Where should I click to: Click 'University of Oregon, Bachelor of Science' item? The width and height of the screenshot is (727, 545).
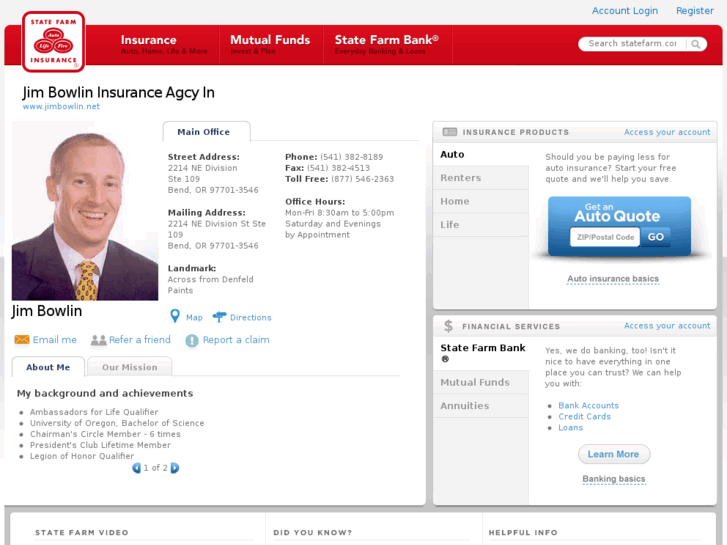117,423
